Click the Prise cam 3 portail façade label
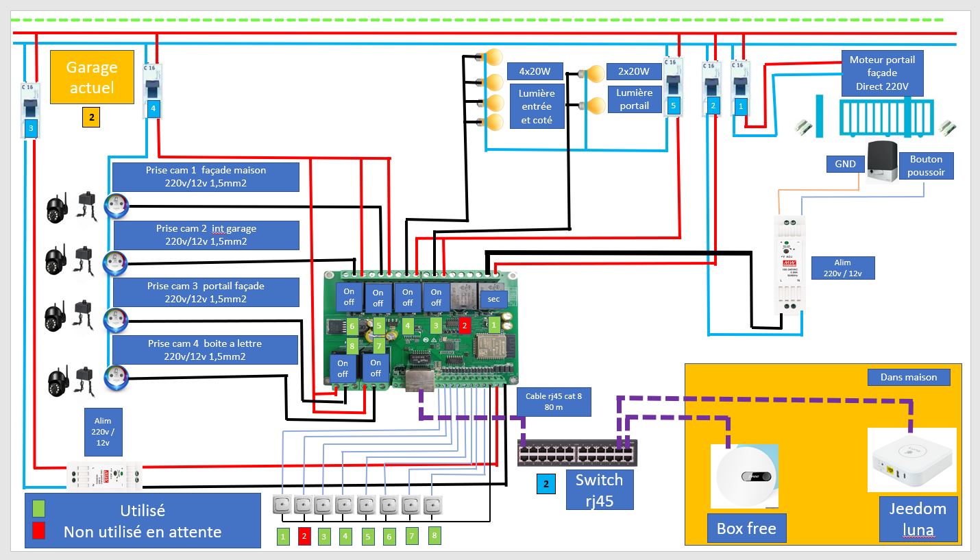This screenshot has height=560, width=980. [x=206, y=293]
